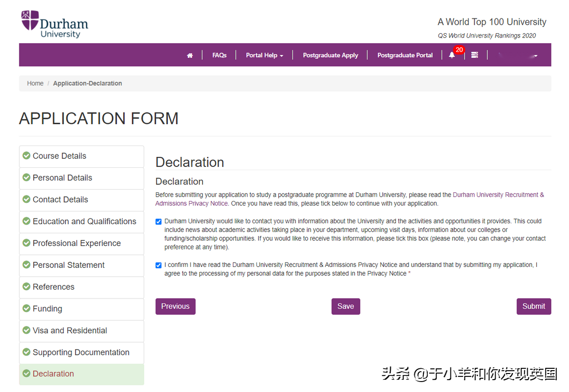Open the notifications bell icon

[452, 55]
